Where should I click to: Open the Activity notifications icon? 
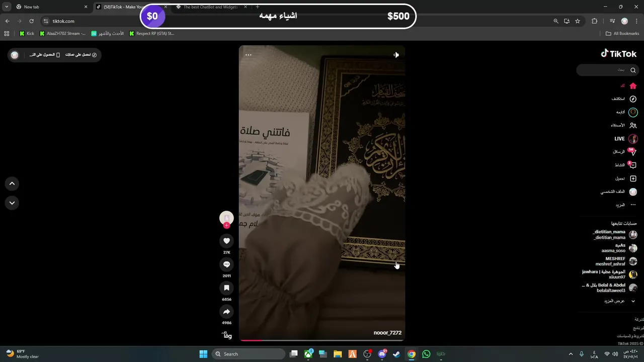[632, 165]
